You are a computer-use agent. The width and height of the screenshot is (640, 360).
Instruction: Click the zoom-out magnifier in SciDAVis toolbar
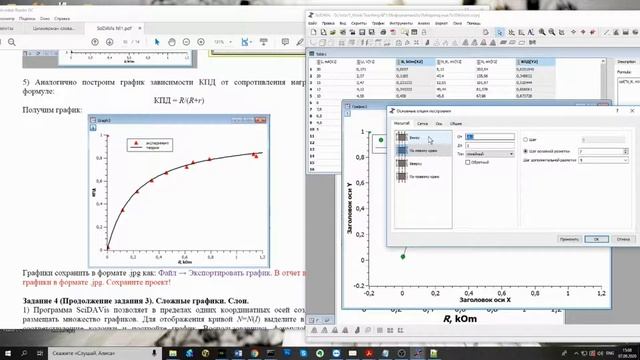[552, 32]
